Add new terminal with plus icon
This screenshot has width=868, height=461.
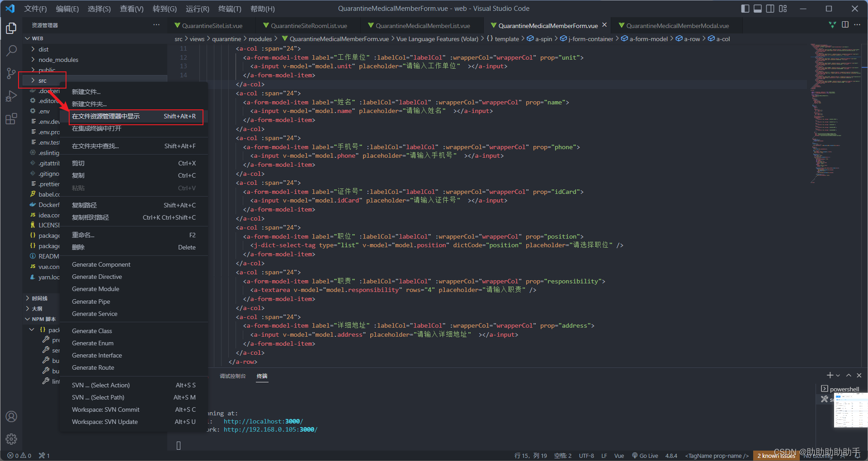[830, 375]
